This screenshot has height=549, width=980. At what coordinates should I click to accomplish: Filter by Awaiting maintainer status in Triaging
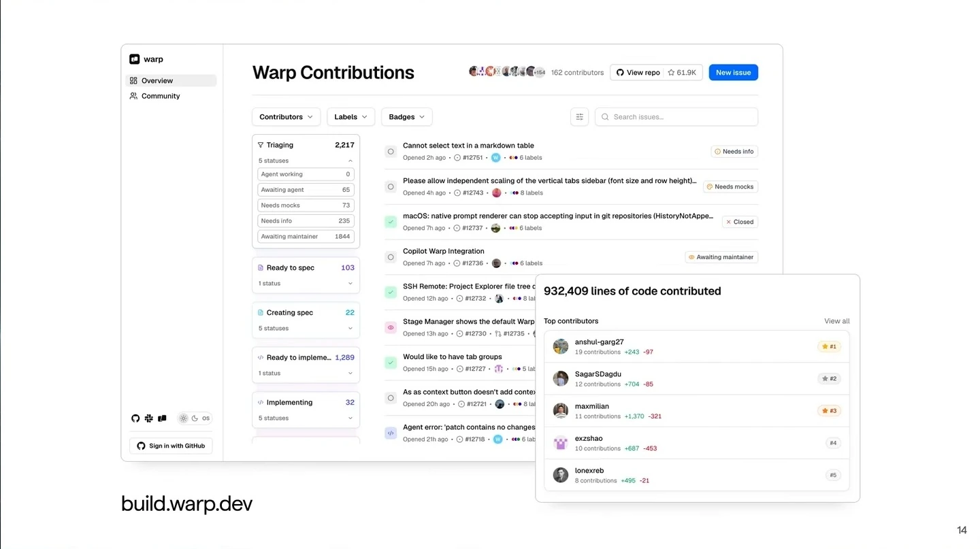click(306, 237)
